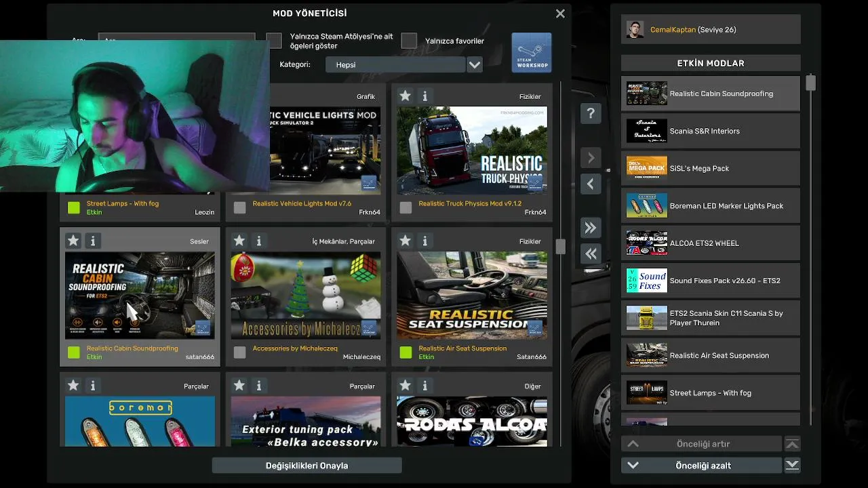This screenshot has height=488, width=868.
Task: Open the Kategori dropdown showing Hepsi
Action: 395,64
